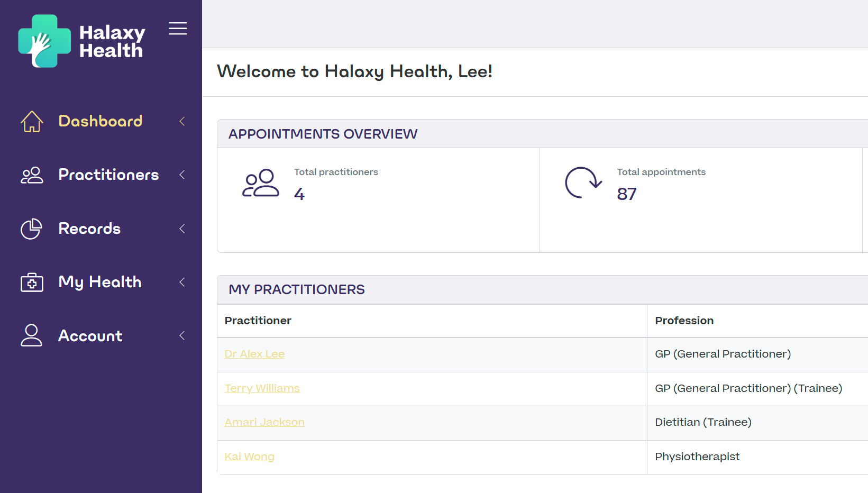This screenshot has width=868, height=493.
Task: Open the Amari Jackson practitioner link
Action: [x=264, y=422]
